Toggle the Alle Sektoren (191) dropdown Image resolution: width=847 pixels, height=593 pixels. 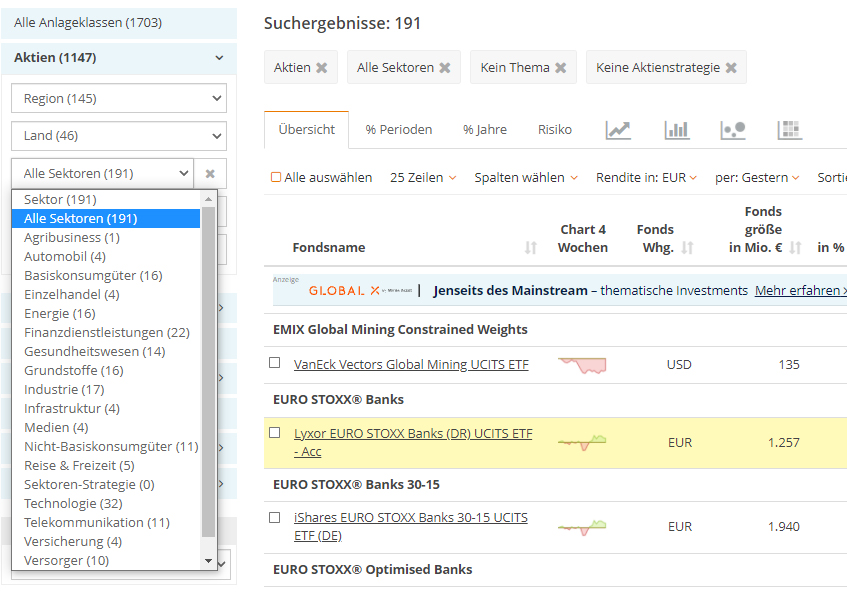[x=102, y=174]
